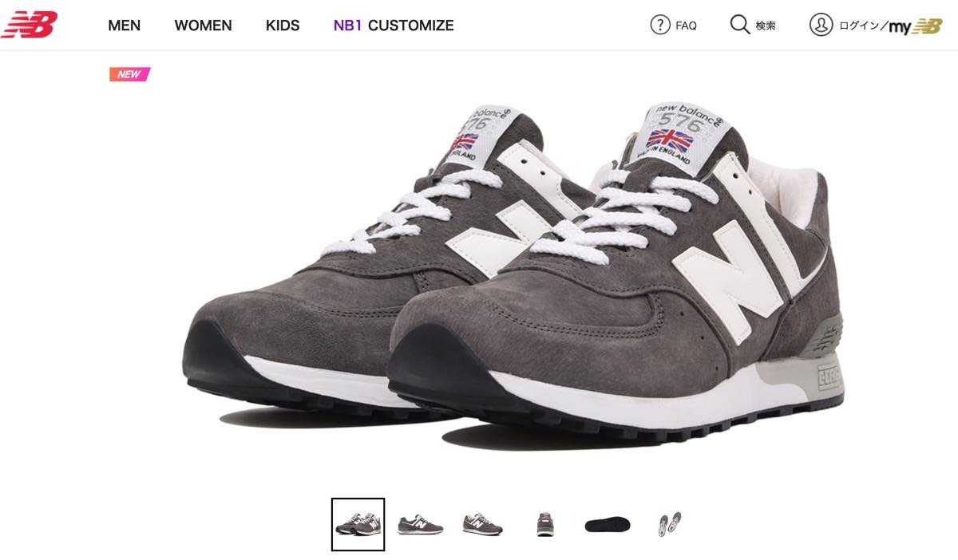Click the FAQ text link

(686, 26)
